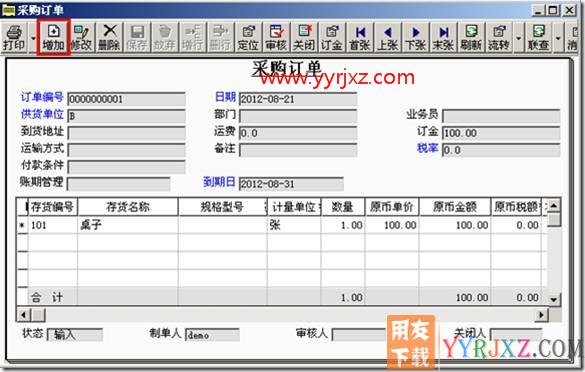Select the 存货名称 column header

(128, 207)
